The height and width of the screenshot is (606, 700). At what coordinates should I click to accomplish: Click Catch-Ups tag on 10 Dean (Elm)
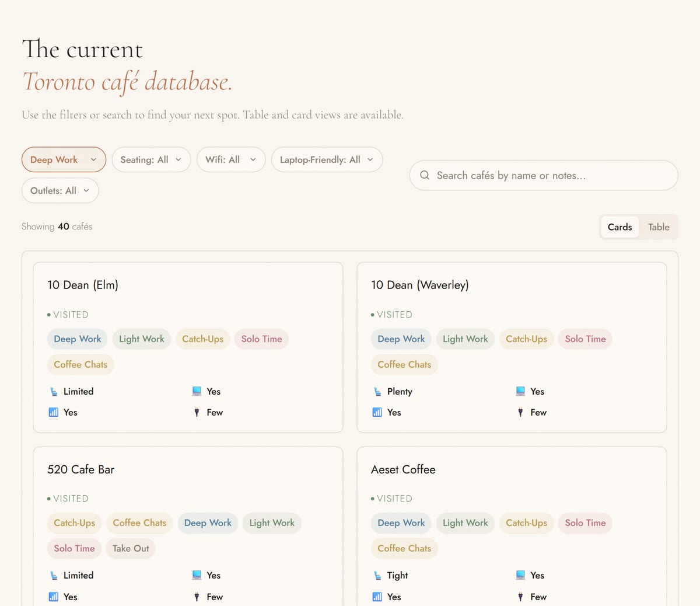(202, 339)
